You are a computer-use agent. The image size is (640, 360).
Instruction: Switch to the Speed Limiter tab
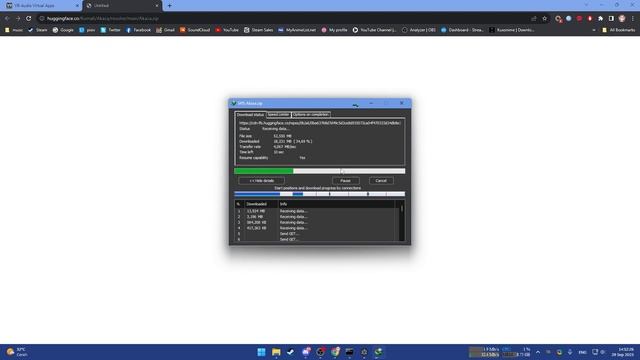(x=278, y=114)
